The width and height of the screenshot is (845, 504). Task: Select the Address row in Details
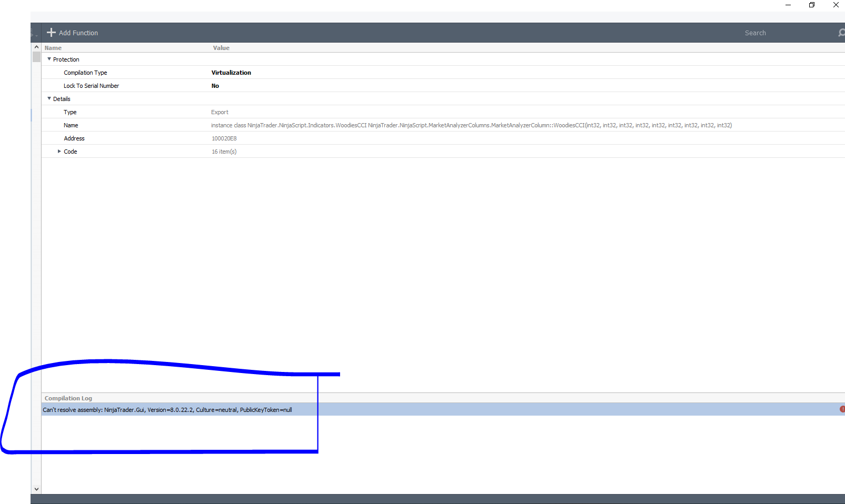74,138
